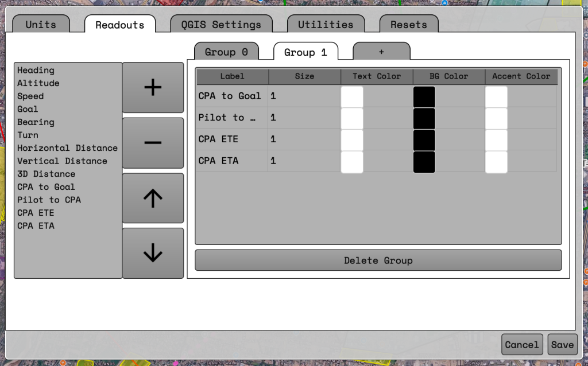Pick text color for CPA to Goal
Screen dimensions: 588x366
tap(352, 96)
